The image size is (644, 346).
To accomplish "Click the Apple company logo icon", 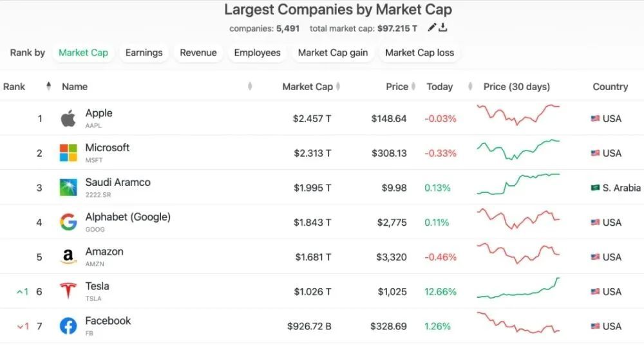I will click(68, 118).
